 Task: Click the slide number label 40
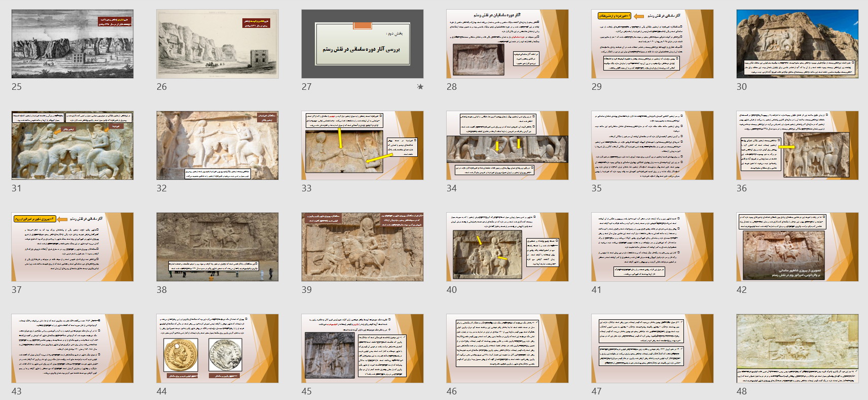(452, 290)
